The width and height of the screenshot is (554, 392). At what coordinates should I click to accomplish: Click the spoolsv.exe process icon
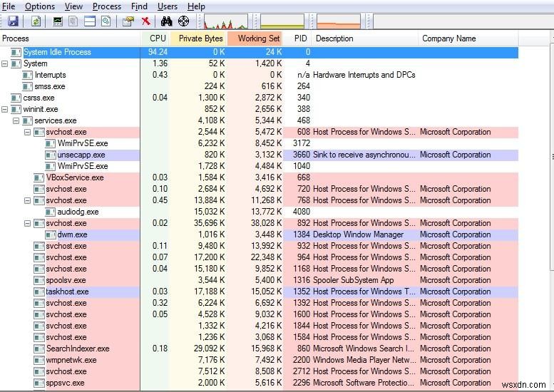click(39, 280)
